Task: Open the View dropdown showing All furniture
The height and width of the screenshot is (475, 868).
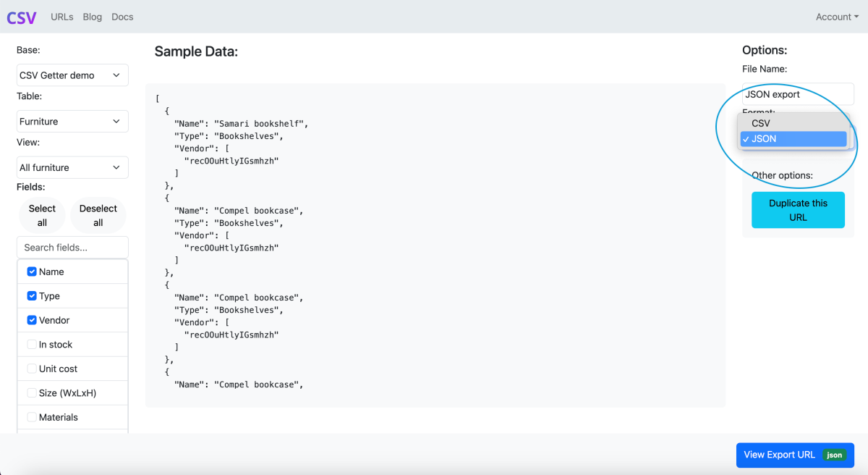Action: [x=72, y=167]
